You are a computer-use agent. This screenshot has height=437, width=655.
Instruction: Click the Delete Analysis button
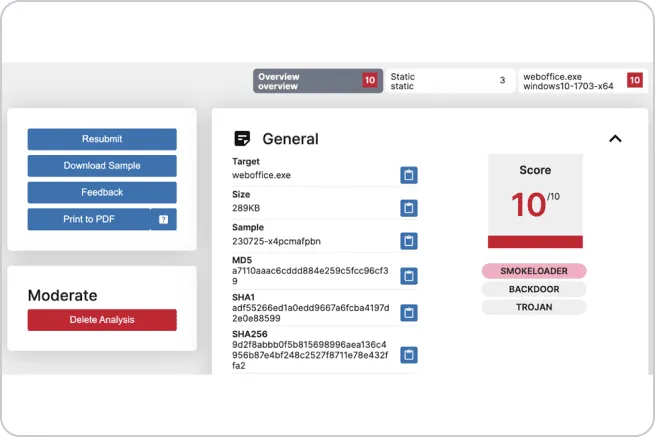click(102, 320)
